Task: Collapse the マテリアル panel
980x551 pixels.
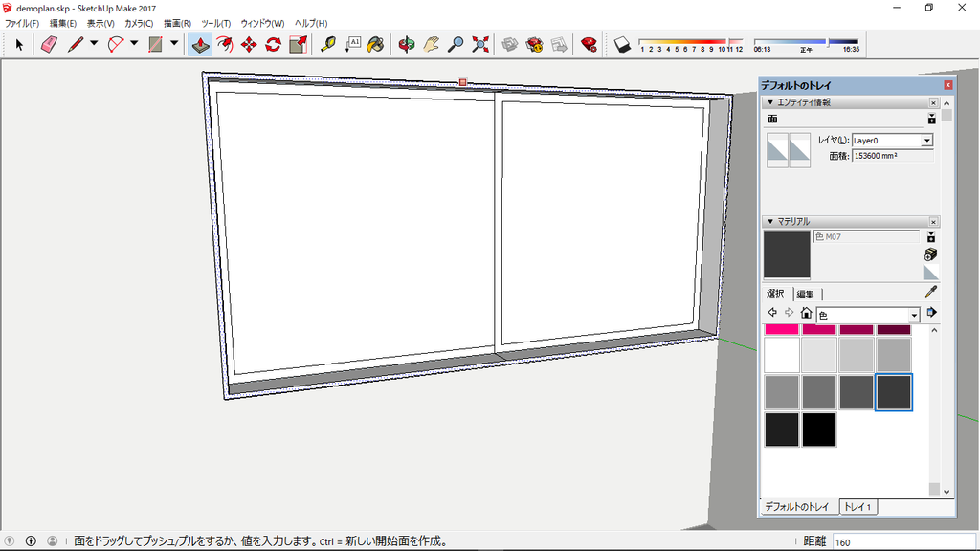Action: (x=770, y=222)
